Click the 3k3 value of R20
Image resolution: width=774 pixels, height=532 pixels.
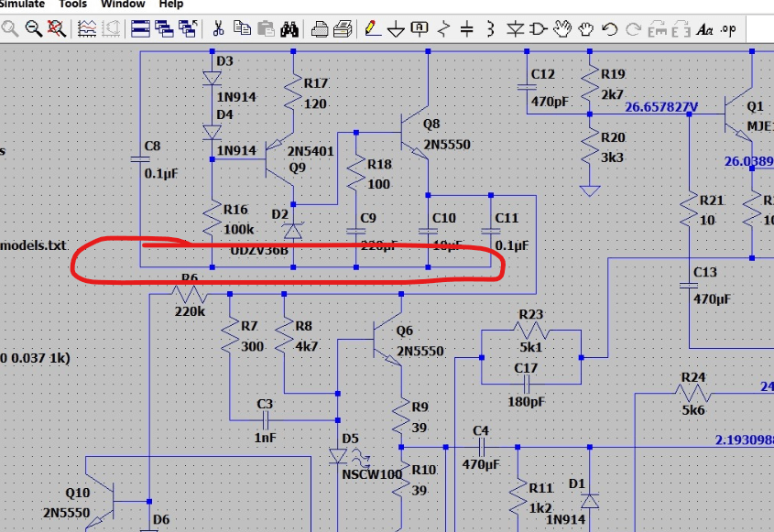coord(612,157)
